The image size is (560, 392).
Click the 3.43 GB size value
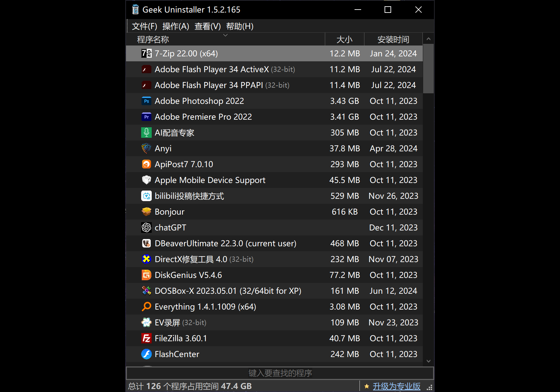coord(345,101)
